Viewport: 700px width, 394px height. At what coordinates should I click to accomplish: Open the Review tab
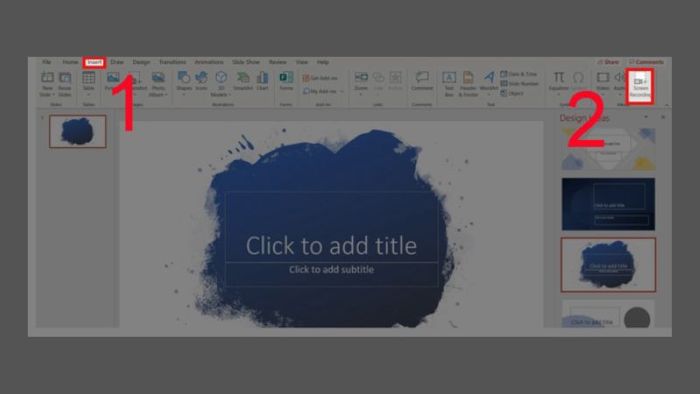tap(278, 62)
